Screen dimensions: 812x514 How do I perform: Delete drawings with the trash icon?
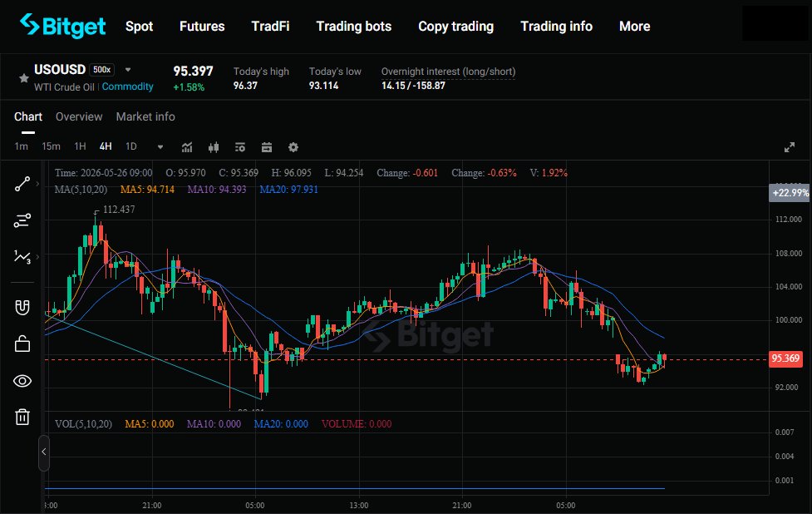coord(22,417)
